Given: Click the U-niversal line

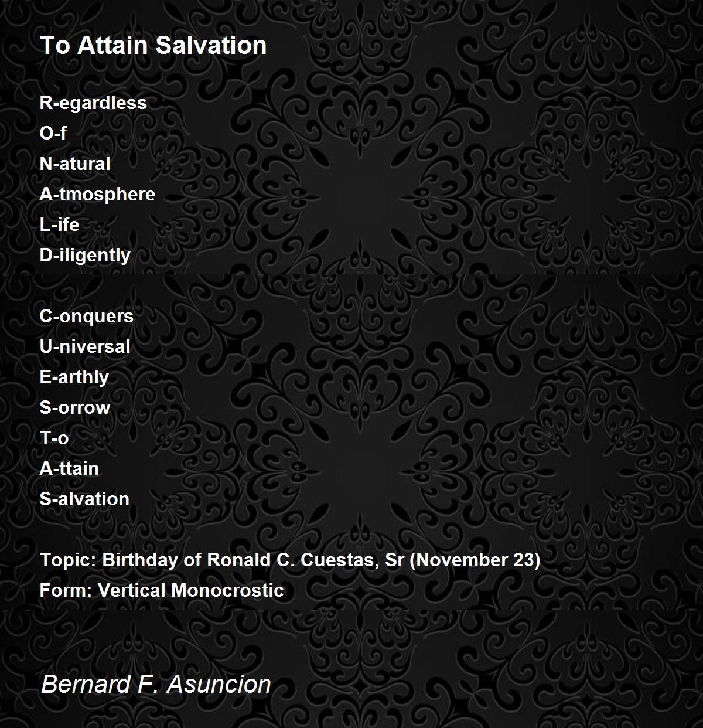Looking at the screenshot, I should tap(85, 346).
